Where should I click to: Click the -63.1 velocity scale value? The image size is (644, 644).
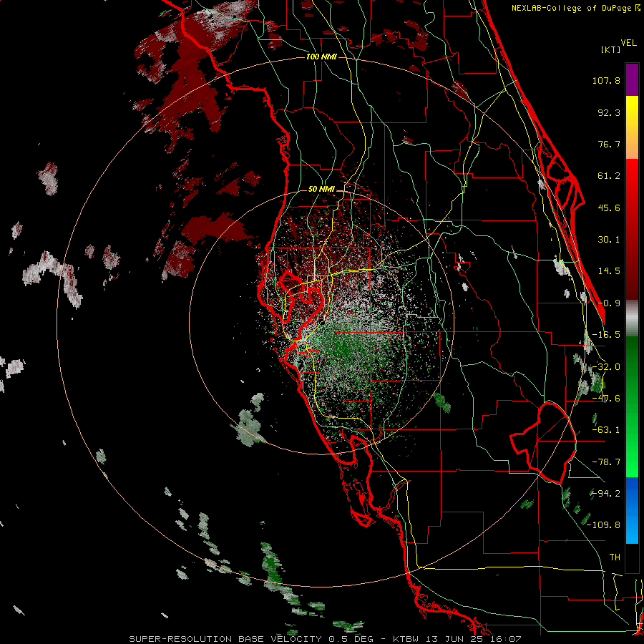[x=606, y=430]
